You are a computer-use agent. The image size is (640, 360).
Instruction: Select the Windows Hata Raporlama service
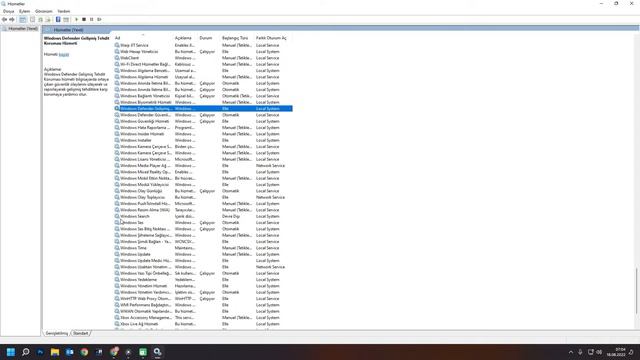203,128
